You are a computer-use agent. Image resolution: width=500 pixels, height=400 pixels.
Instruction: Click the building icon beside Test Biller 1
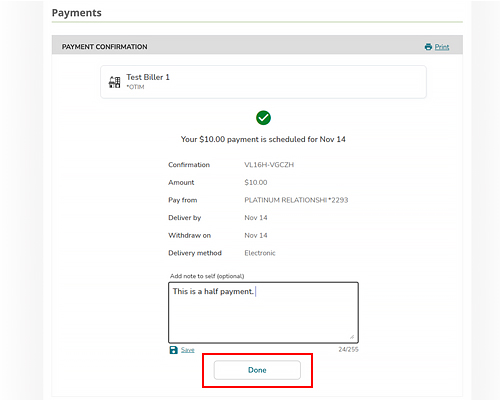(114, 82)
